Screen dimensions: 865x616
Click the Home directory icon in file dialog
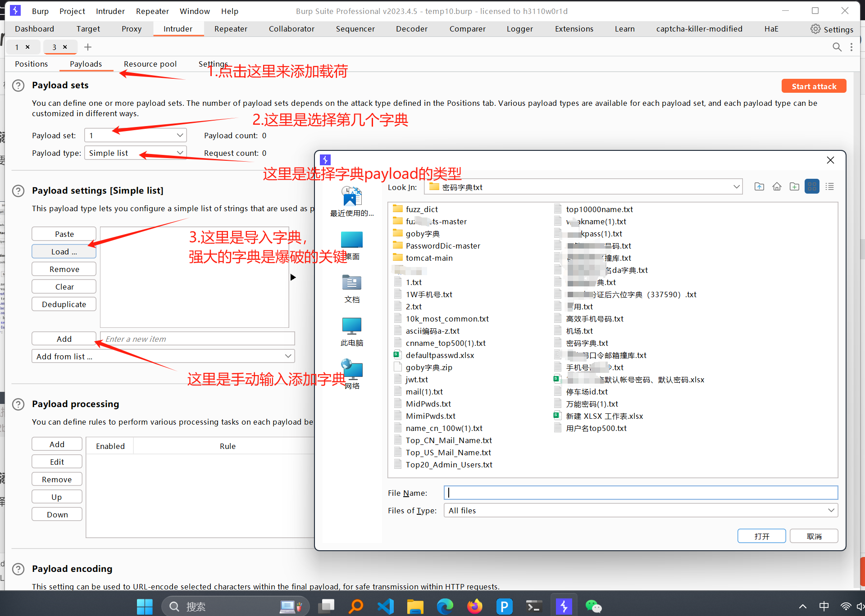[777, 186]
